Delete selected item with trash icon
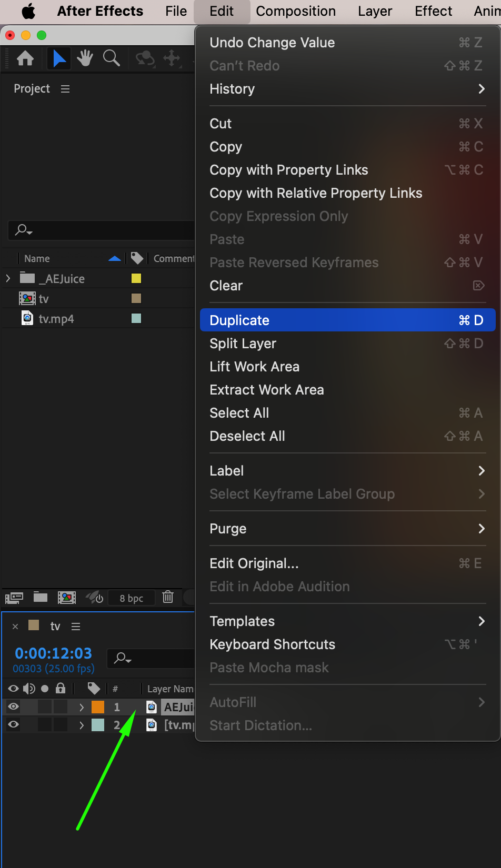The image size is (501, 868). click(168, 597)
